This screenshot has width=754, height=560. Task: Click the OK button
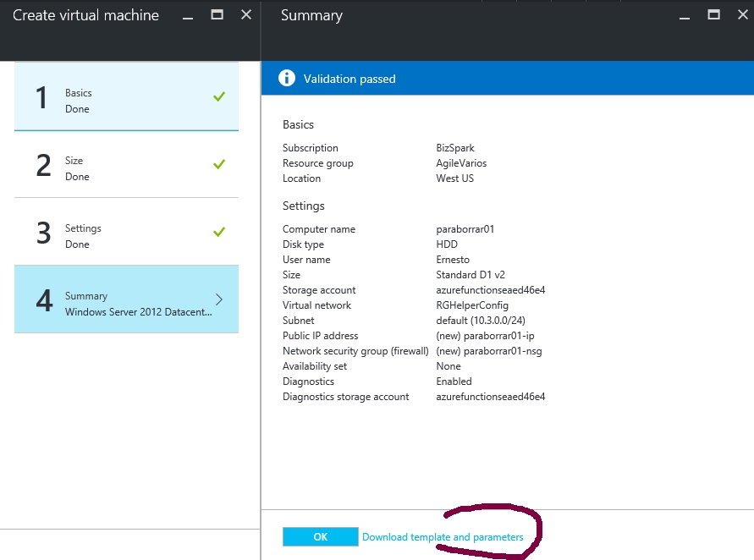coord(320,537)
